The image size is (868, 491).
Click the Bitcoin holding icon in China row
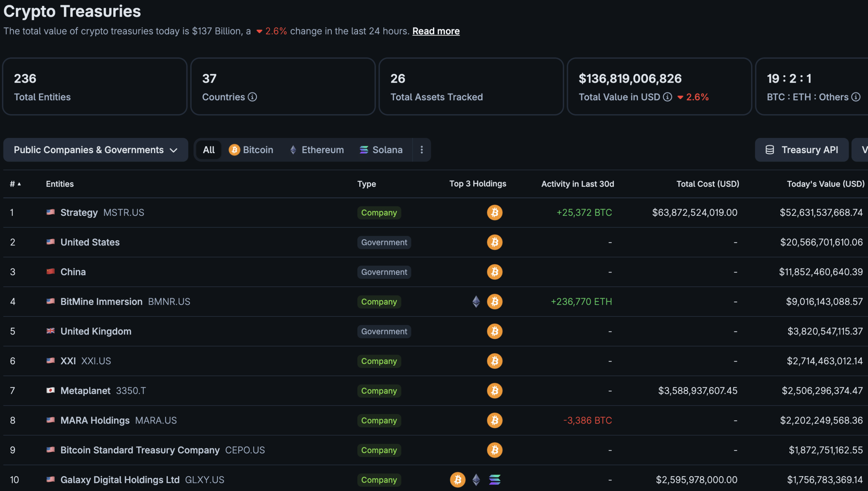tap(495, 272)
